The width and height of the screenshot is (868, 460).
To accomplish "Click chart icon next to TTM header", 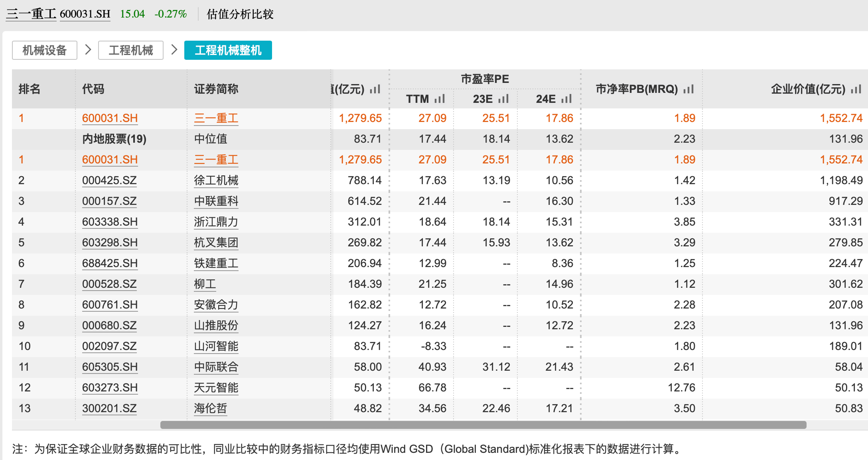I will coord(440,98).
